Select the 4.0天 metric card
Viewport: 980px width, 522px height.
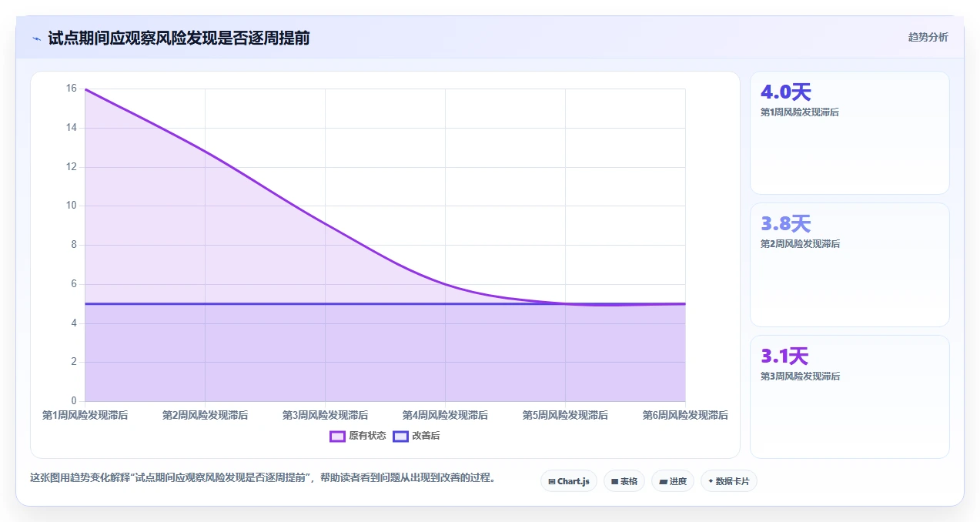tap(849, 132)
